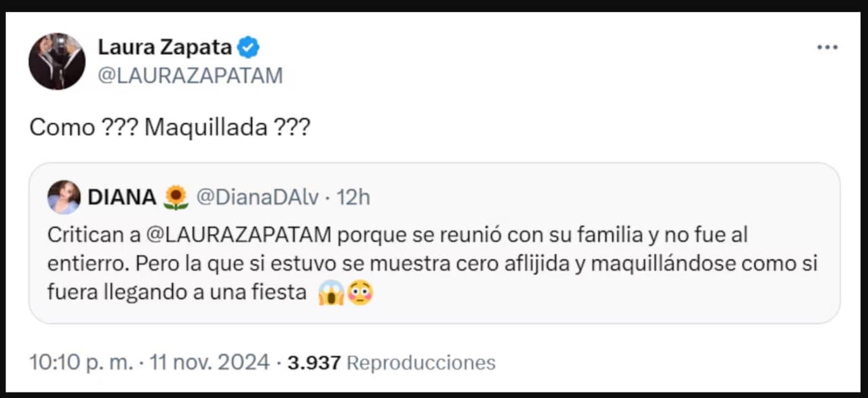Open the three-dot more options menu
The height and width of the screenshot is (398, 868).
(x=827, y=47)
